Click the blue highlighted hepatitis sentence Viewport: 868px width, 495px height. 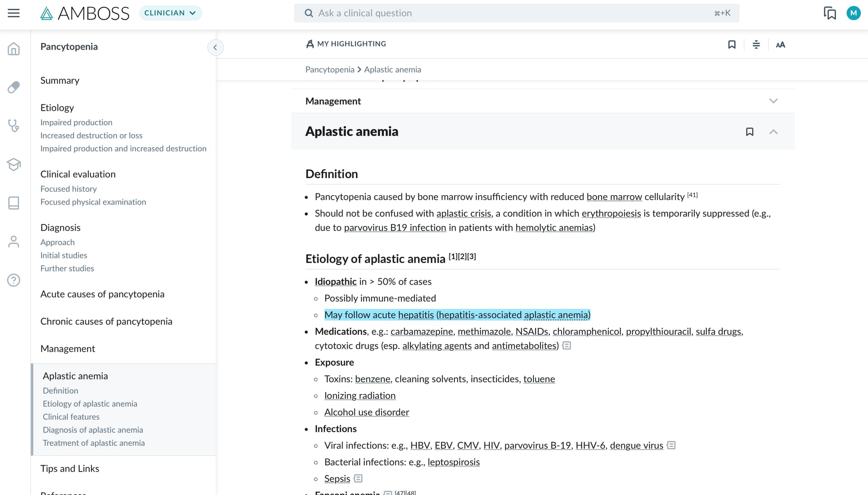pos(457,315)
